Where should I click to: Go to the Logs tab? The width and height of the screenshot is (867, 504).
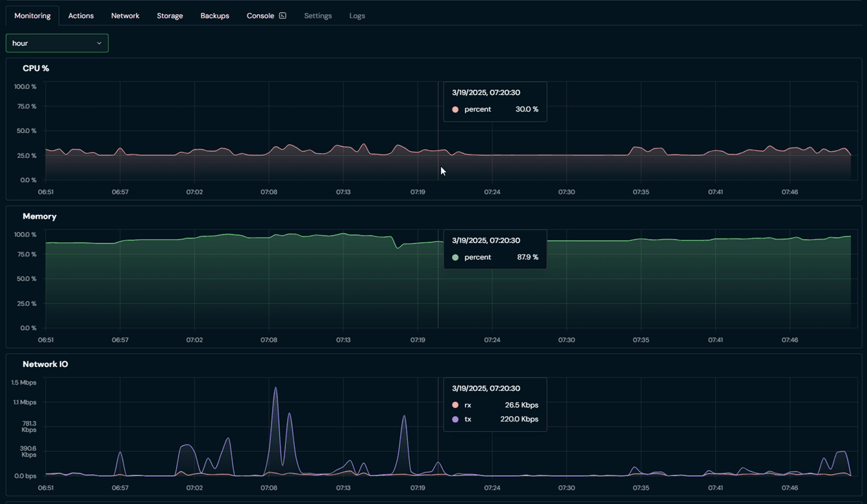click(x=357, y=16)
